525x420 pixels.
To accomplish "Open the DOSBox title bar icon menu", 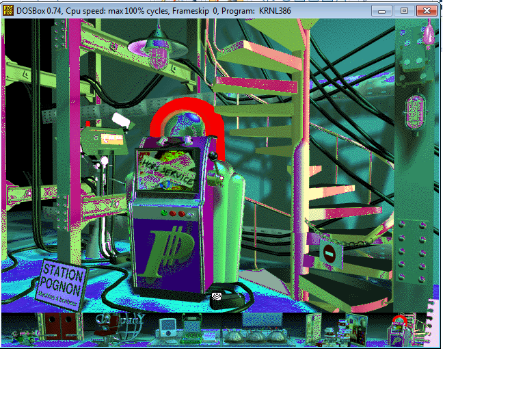I will coord(8,11).
